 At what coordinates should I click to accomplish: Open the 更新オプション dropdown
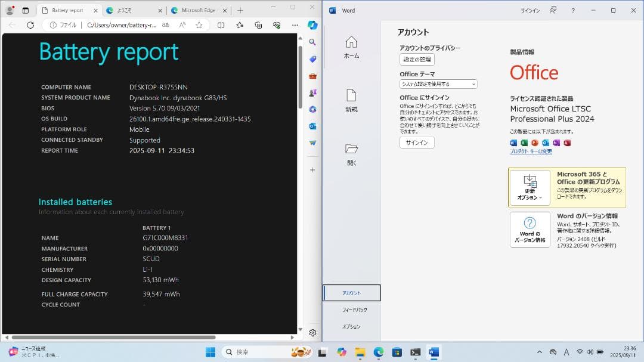(x=530, y=188)
